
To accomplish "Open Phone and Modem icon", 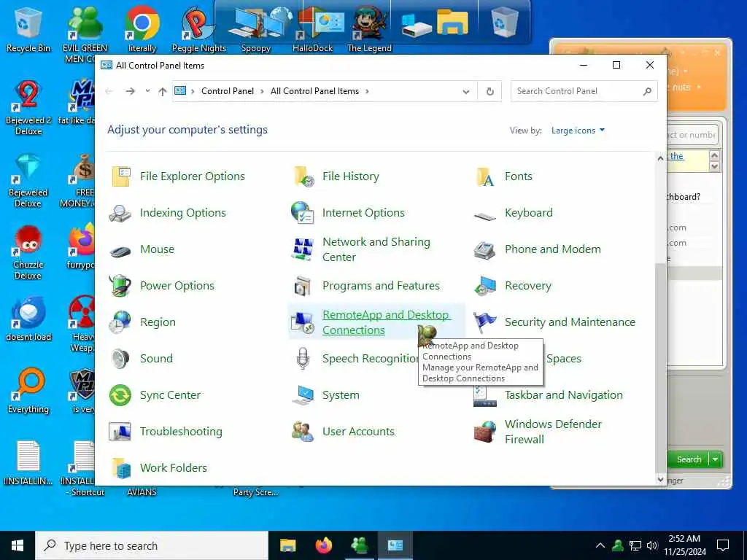I will click(x=485, y=250).
